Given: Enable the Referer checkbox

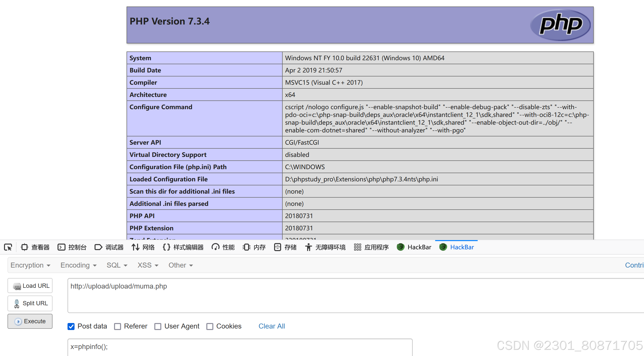Looking at the screenshot, I should pos(118,327).
